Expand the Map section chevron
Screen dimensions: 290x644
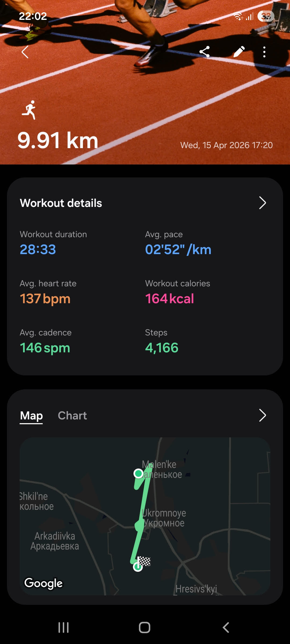click(x=262, y=415)
